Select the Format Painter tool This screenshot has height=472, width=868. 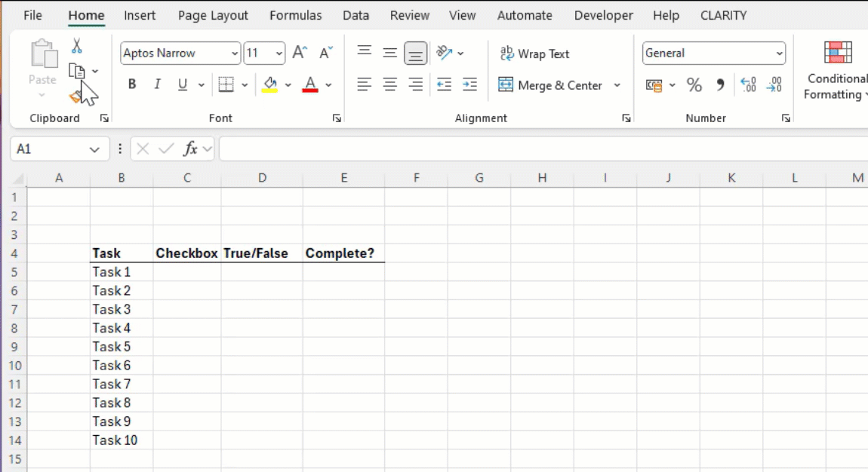[76, 95]
